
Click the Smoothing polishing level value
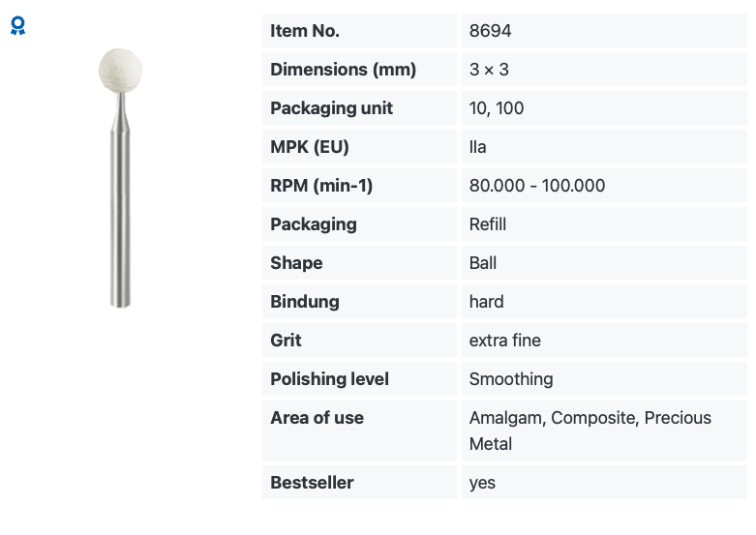[x=510, y=379]
